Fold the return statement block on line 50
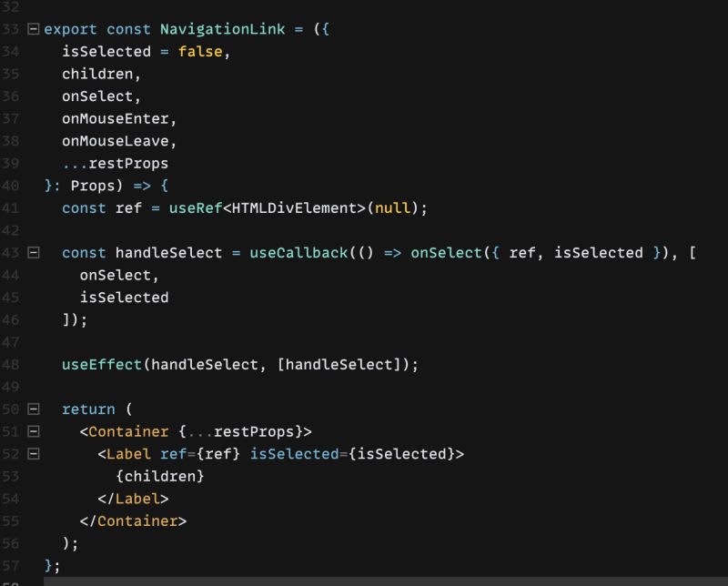728x586 pixels. point(34,409)
